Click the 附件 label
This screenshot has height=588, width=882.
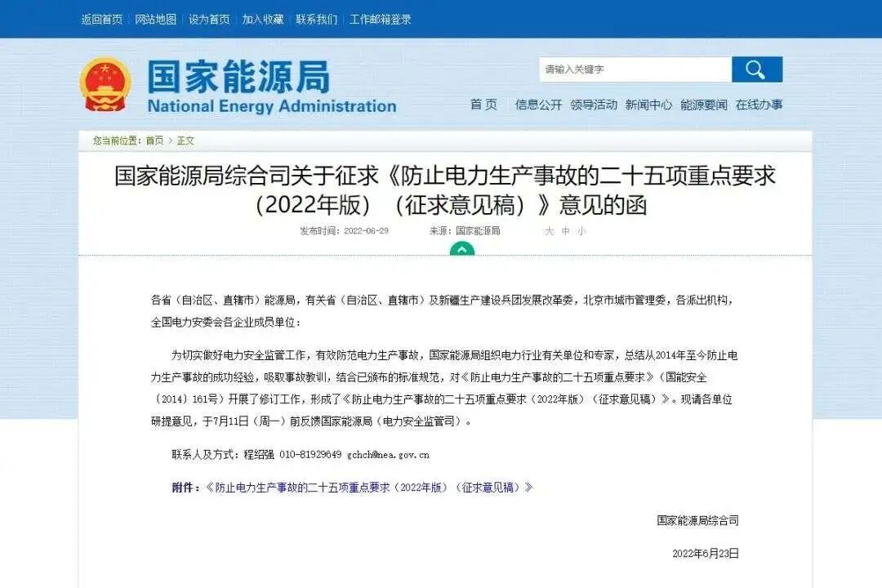point(185,488)
